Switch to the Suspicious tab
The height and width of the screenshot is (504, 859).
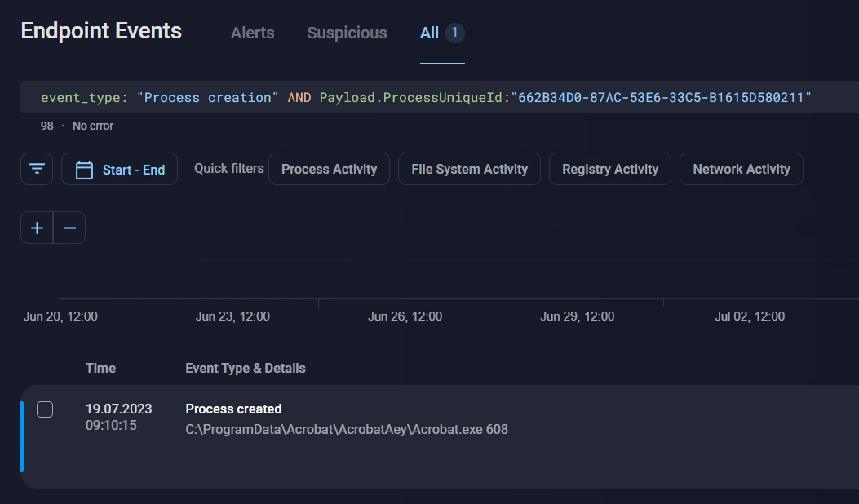pos(347,33)
